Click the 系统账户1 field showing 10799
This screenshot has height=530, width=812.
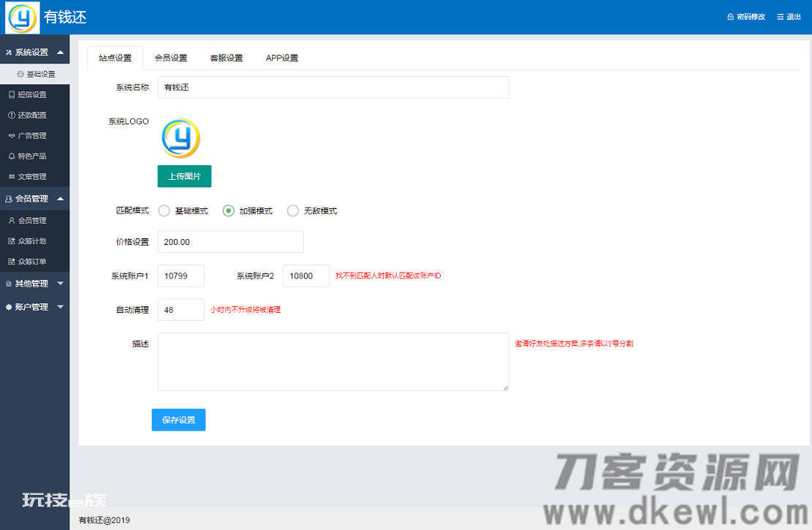tap(181, 276)
